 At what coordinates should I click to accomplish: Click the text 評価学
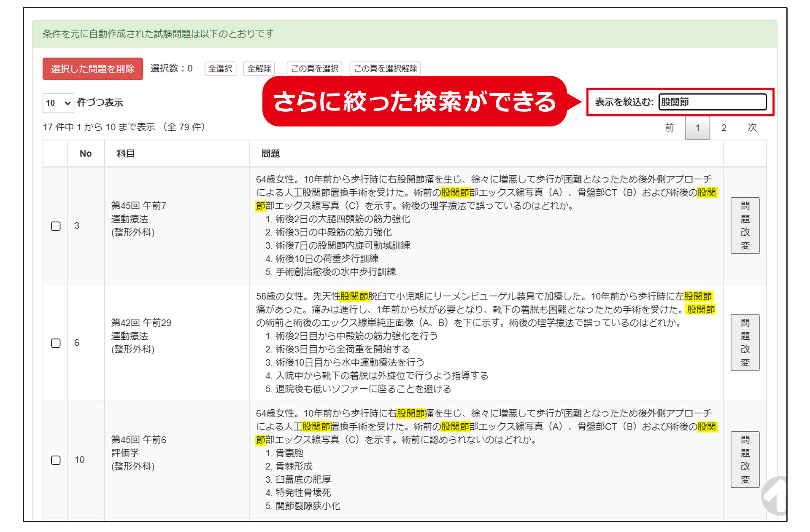125,453
